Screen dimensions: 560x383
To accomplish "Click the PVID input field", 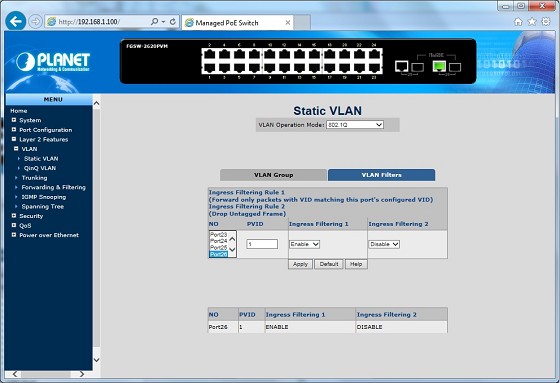I will 262,244.
